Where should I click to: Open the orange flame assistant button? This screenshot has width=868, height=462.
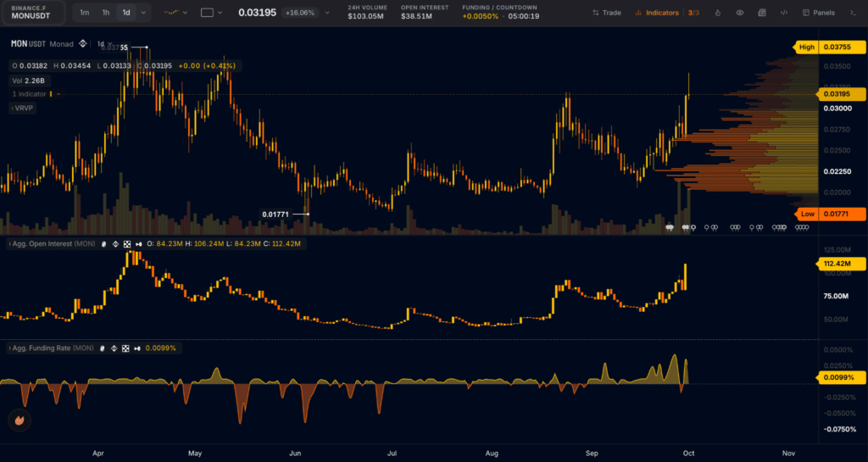19,420
